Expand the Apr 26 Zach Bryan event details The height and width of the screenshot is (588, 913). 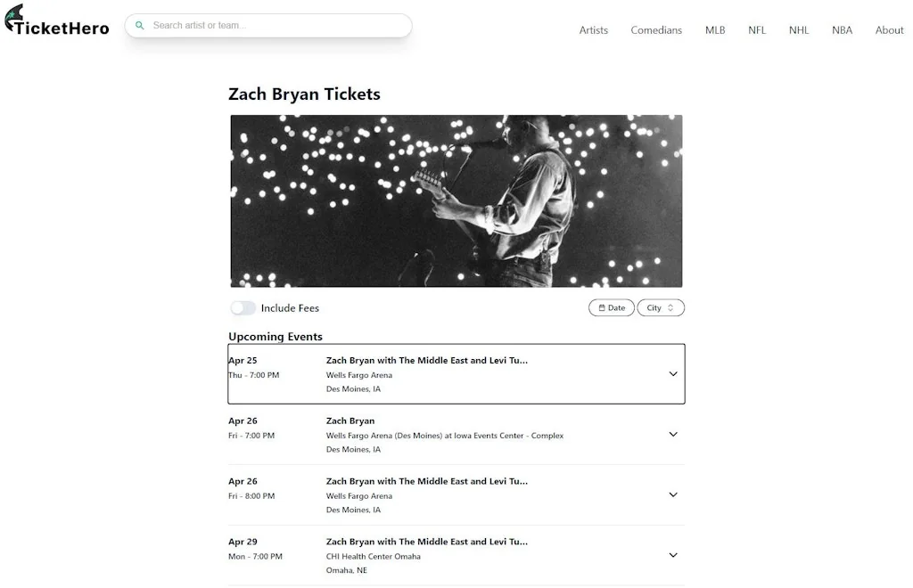coord(673,434)
